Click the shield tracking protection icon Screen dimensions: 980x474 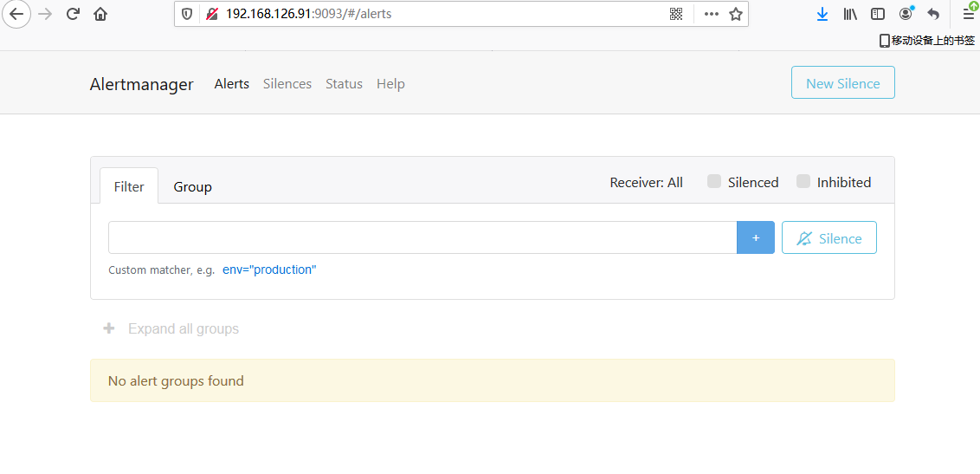[186, 14]
